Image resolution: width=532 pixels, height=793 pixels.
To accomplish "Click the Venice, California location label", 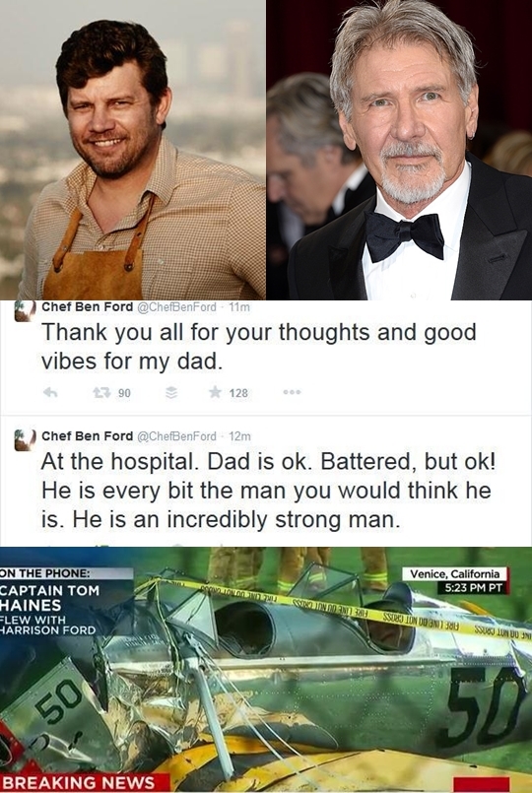I will point(454,573).
